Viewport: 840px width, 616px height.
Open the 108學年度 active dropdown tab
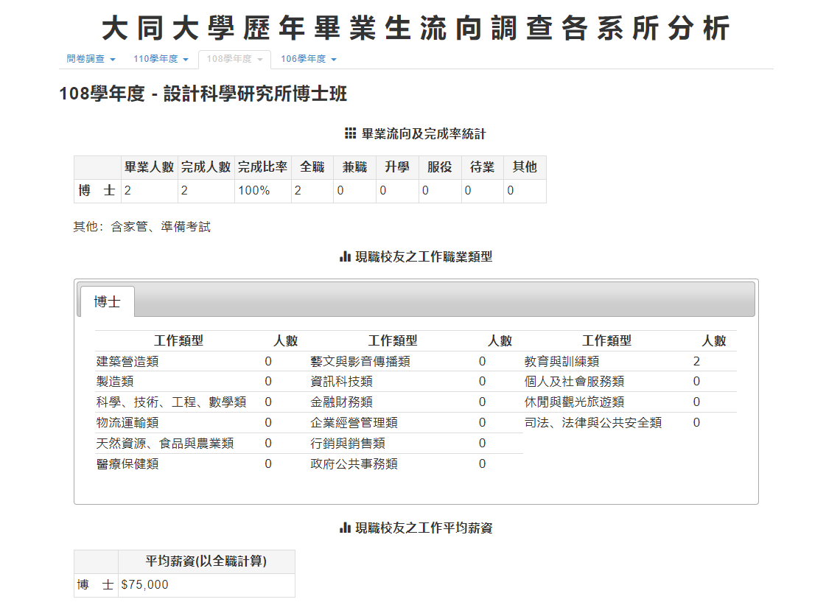[234, 59]
